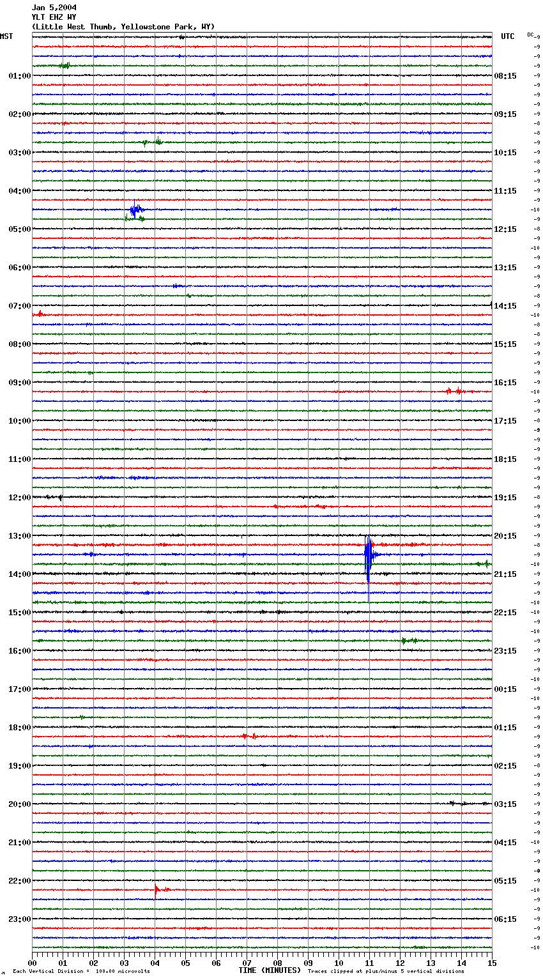
Task: Select the 01:00 MST time label
Action: tap(19, 76)
